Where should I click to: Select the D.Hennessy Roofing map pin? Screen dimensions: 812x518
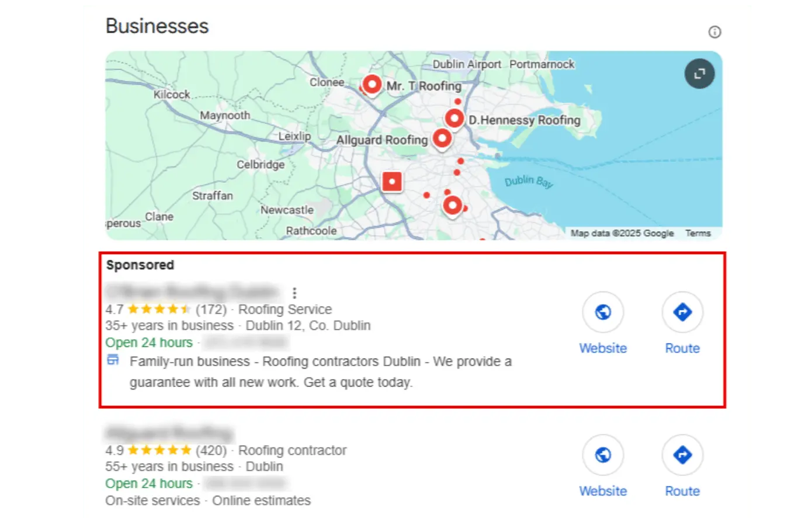pyautogui.click(x=454, y=119)
